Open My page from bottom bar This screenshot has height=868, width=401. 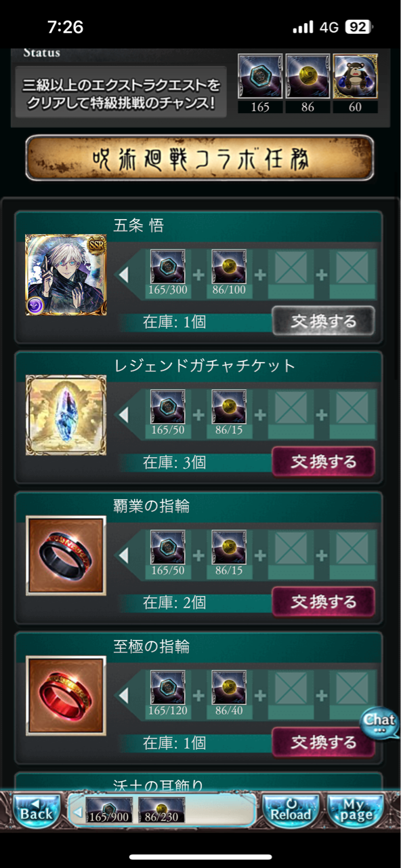pos(355,809)
